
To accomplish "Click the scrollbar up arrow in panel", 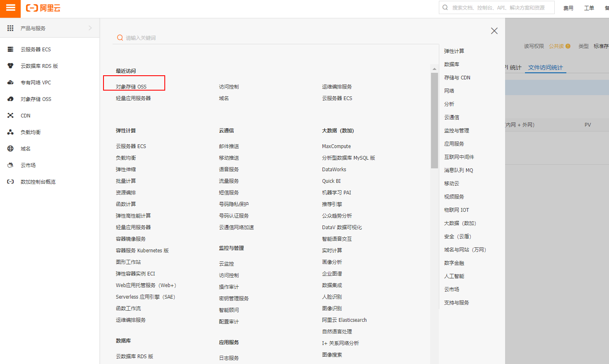I will [434, 69].
